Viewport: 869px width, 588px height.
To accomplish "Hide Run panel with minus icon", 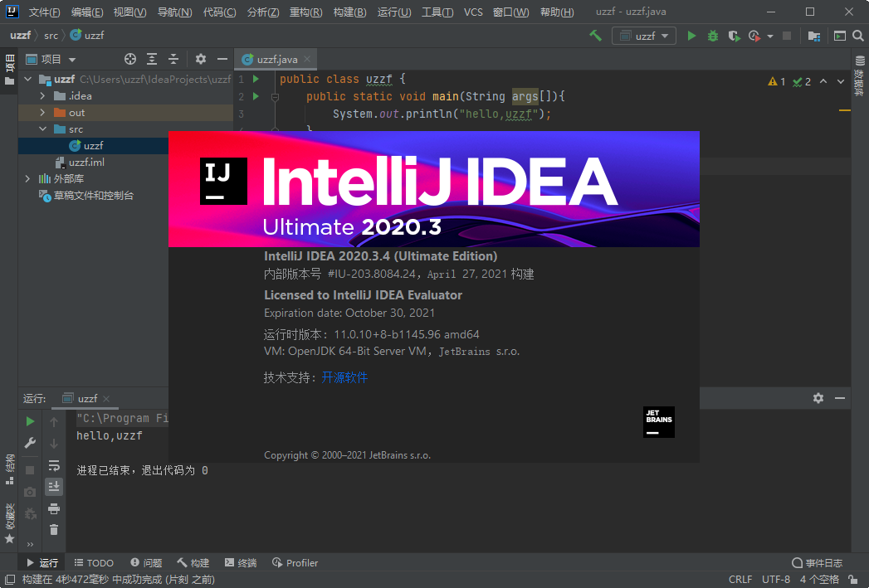I will (x=840, y=398).
